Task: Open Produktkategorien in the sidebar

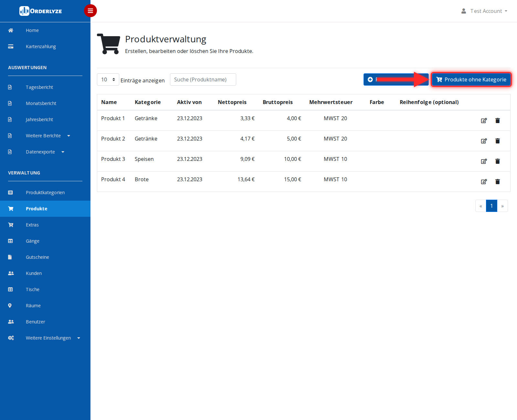Action: (45, 193)
